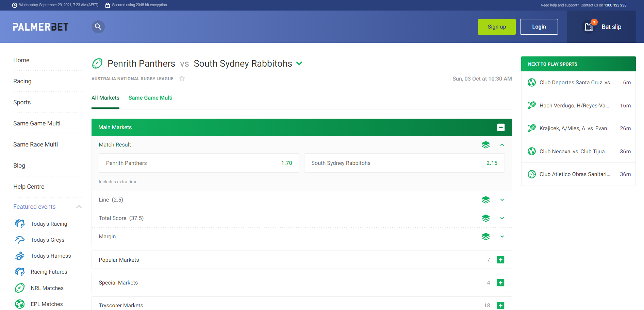Viewport: 644px width, 310px height.
Task: Click the Racing Futures horse icon
Action: pyautogui.click(x=20, y=272)
